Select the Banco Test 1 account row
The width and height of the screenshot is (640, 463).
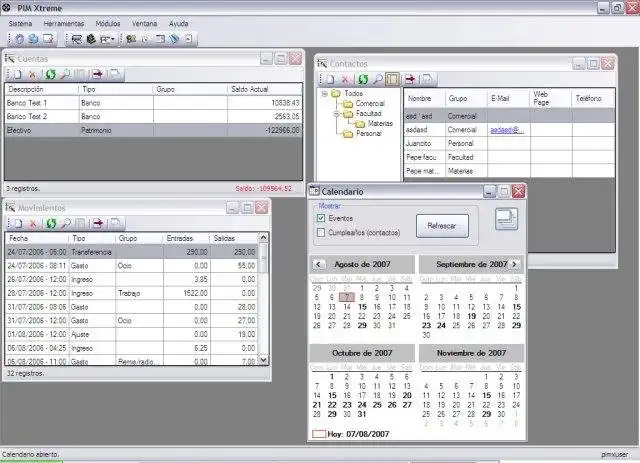[x=153, y=103]
